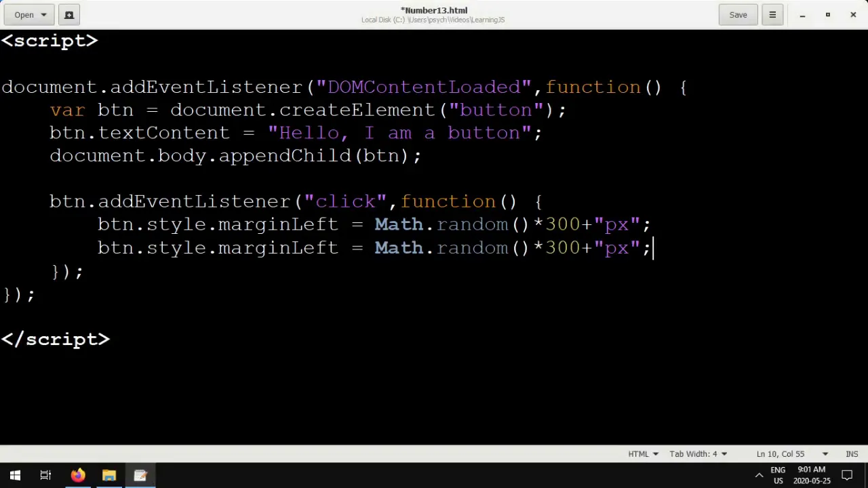Click the Open button
The image size is (868, 488).
(x=24, y=15)
